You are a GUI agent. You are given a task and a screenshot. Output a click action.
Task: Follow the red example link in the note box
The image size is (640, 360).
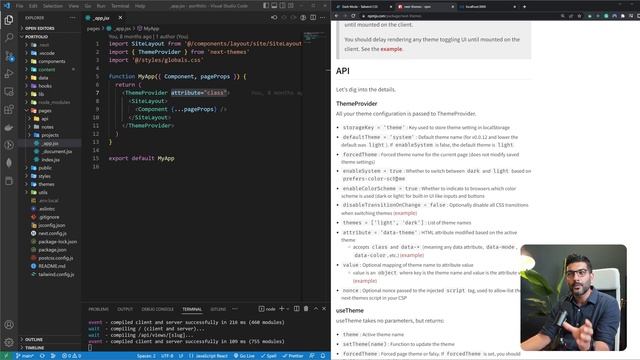pos(391,49)
